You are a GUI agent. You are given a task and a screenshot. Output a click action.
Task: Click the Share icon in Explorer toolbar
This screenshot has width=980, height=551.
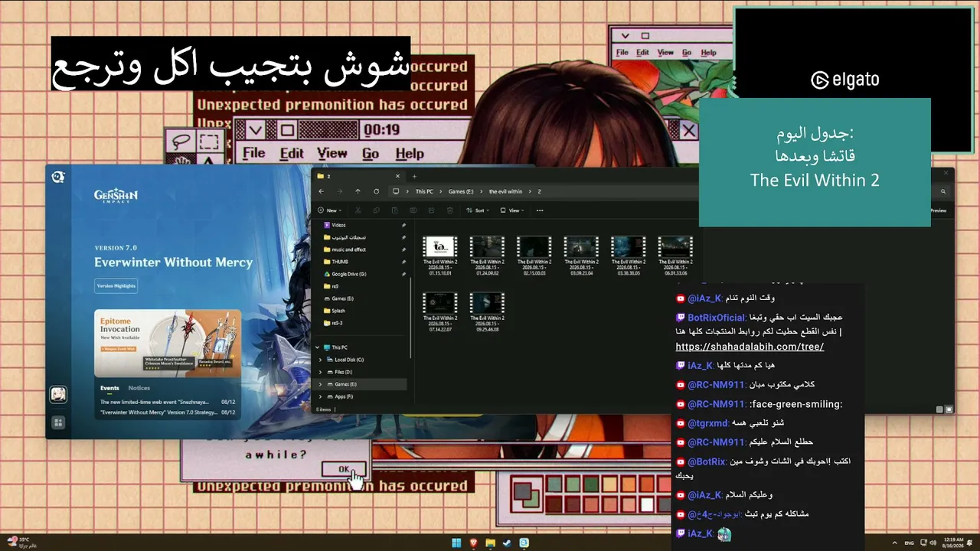[431, 210]
